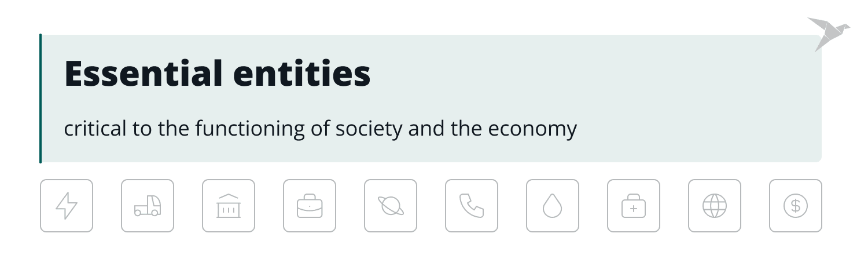Click the ringed planet space icon

point(391,206)
